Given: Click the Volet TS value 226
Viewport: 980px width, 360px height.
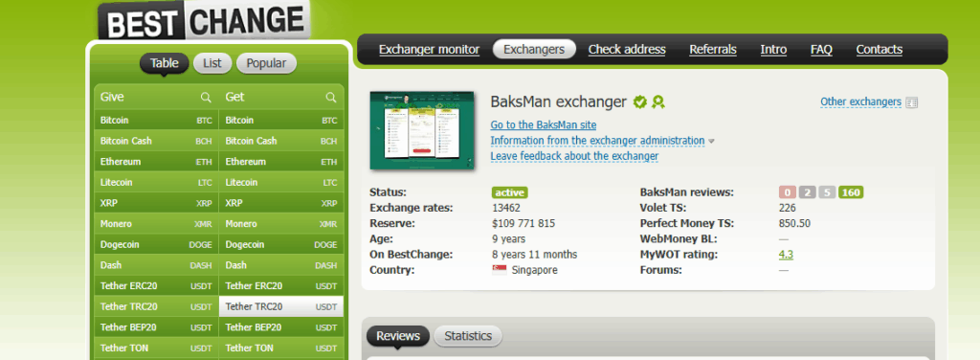Looking at the screenshot, I should 788,208.
